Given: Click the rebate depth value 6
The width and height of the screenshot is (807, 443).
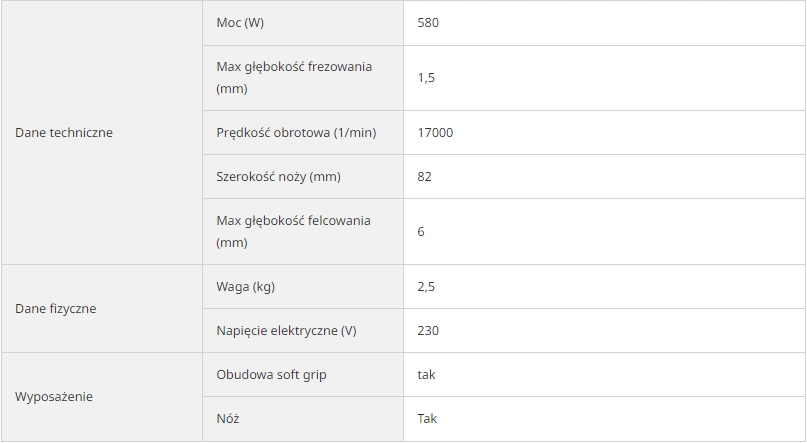Looking at the screenshot, I should point(421,231).
